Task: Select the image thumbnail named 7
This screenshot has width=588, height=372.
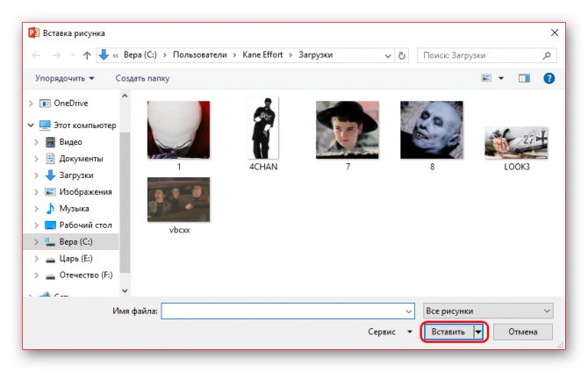Action: pos(348,130)
